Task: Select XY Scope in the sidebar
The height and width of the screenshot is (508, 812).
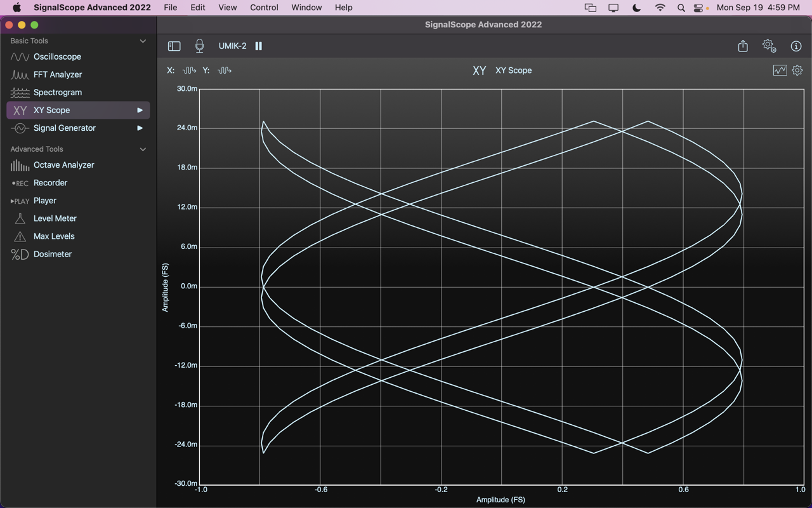Action: [78, 110]
